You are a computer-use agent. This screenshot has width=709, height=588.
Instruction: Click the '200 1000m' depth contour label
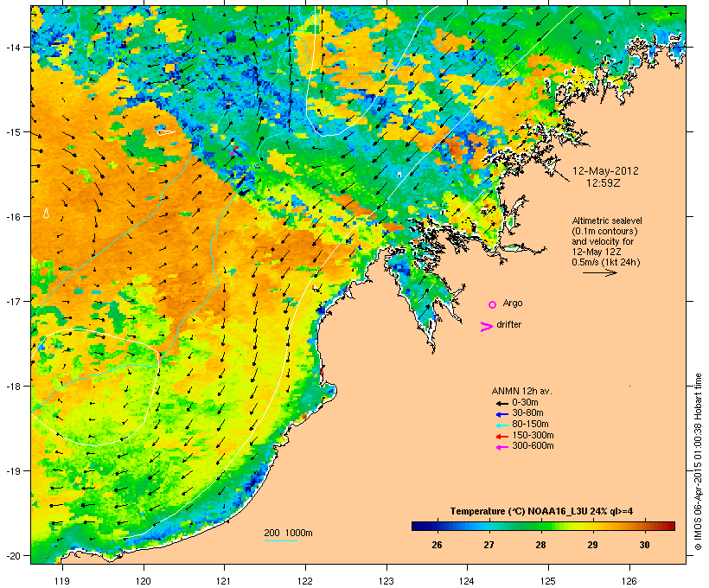[x=288, y=533]
